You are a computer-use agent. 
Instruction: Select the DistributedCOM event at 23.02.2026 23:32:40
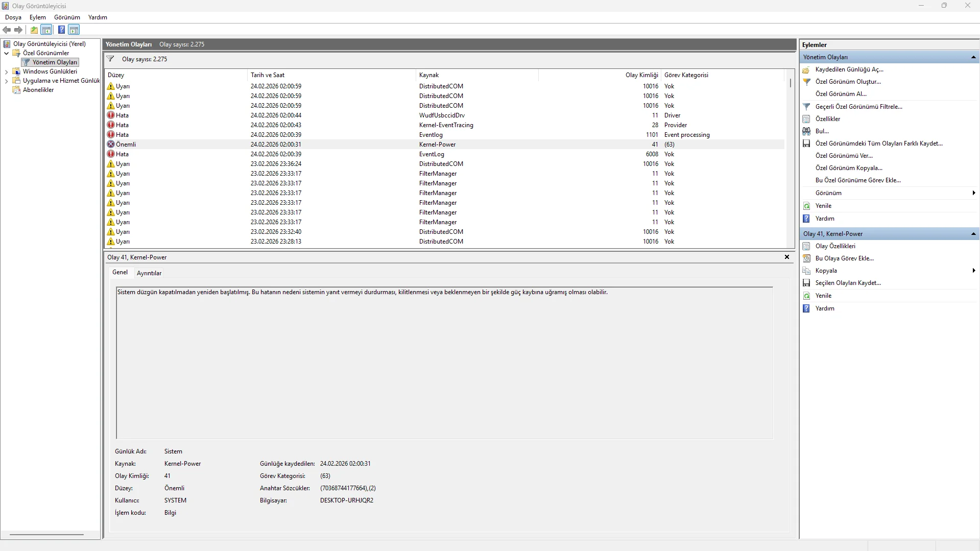click(444, 232)
